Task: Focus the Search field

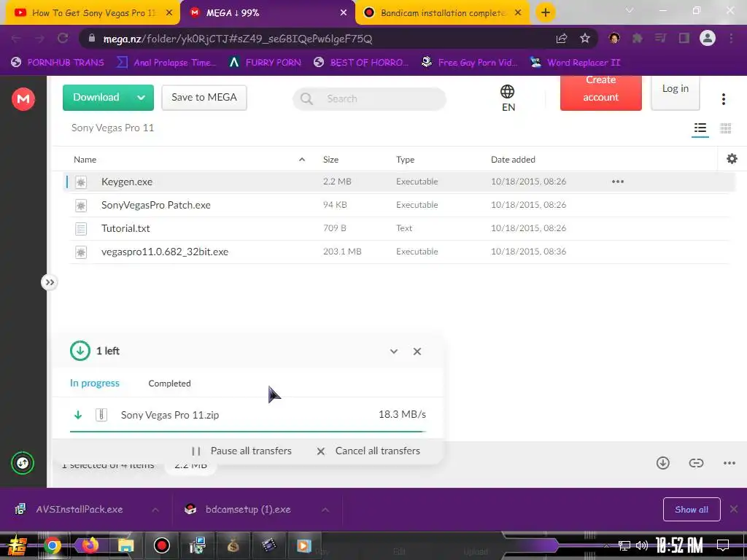Action: pyautogui.click(x=369, y=98)
